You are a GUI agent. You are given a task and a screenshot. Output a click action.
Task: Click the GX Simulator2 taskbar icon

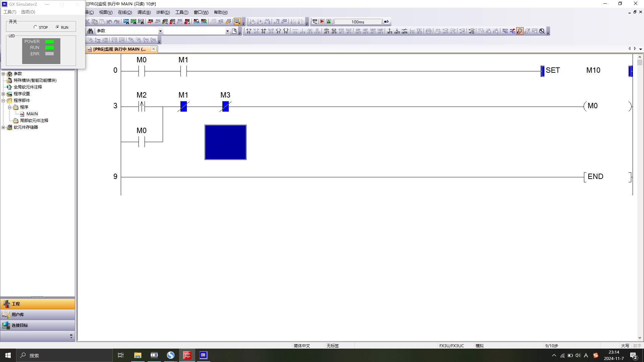pos(203,355)
